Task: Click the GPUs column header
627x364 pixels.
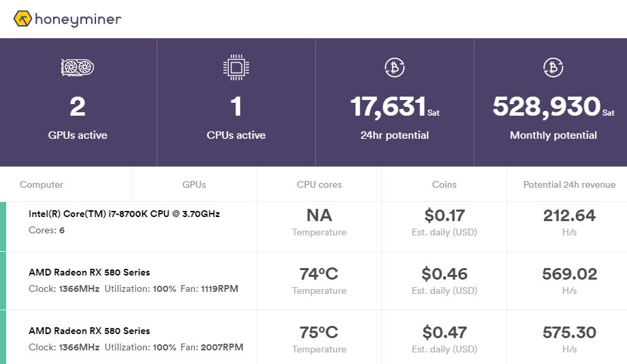Action: (x=194, y=184)
